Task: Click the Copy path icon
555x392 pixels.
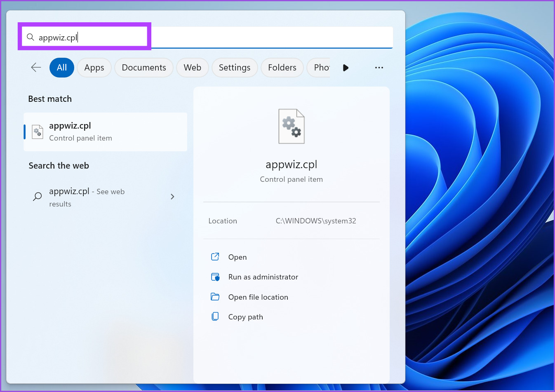Action: coord(215,316)
